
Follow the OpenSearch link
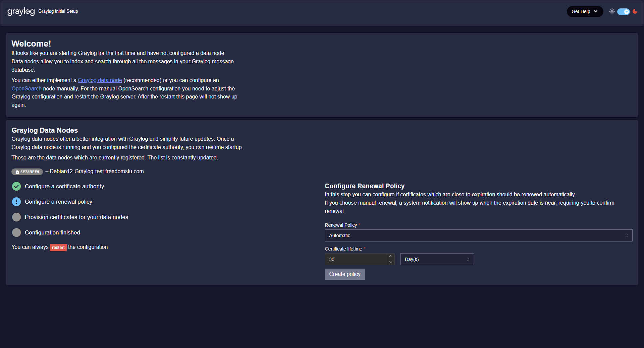pos(26,89)
